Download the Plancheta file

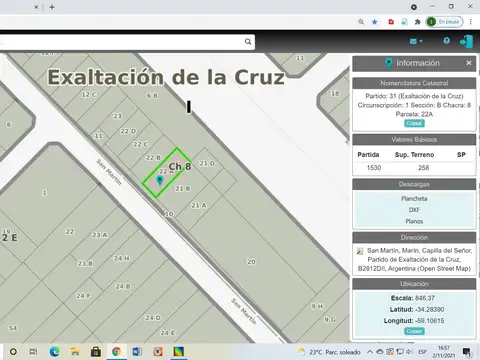[414, 198]
